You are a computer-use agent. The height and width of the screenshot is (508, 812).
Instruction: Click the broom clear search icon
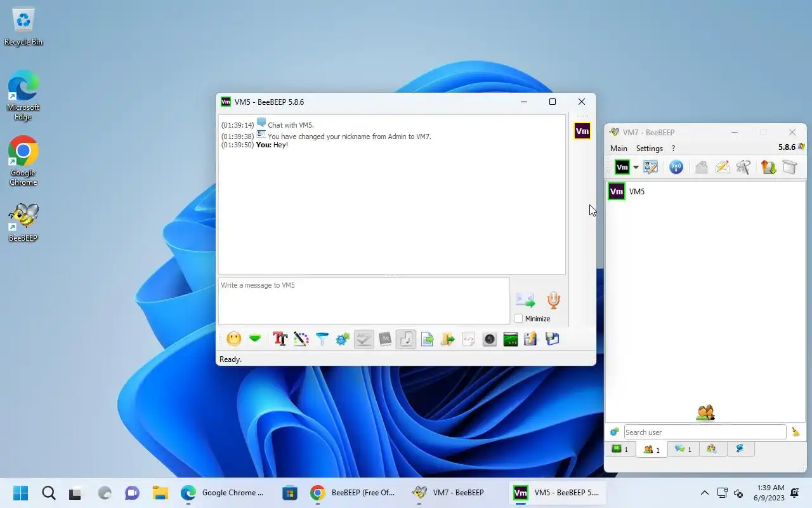[x=796, y=432]
